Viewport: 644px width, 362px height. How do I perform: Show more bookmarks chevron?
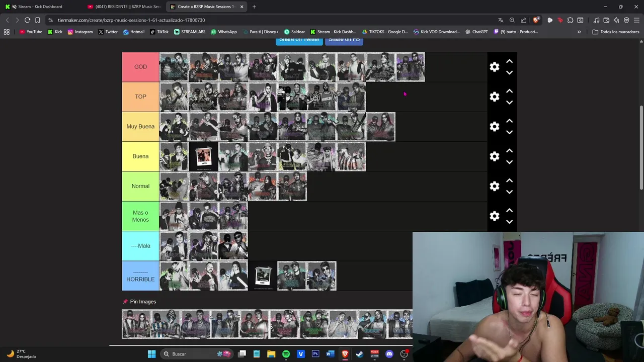579,32
